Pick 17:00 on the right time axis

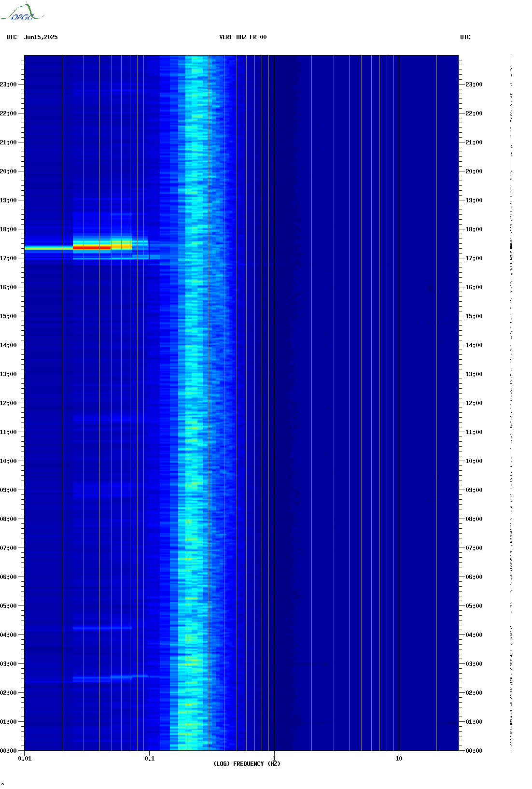click(x=474, y=258)
